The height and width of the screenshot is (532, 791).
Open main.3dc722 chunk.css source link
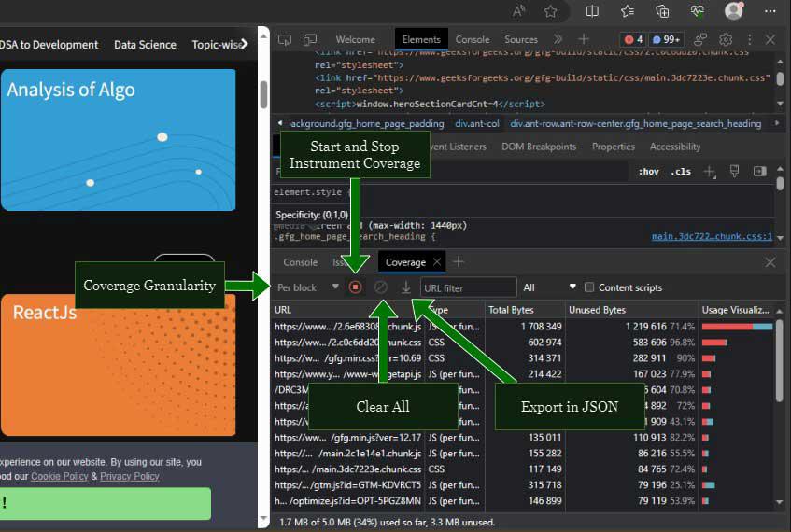click(x=712, y=237)
